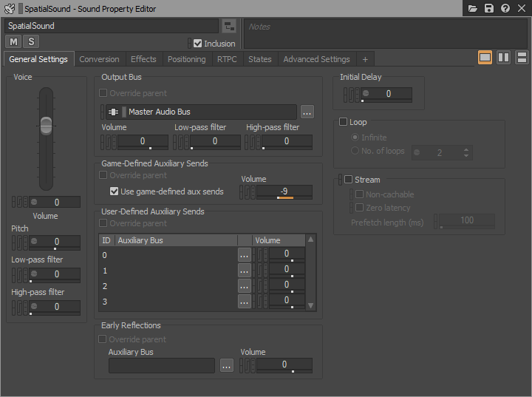This screenshot has height=397, width=532.
Task: Enable the Loop checkbox
Action: 344,122
